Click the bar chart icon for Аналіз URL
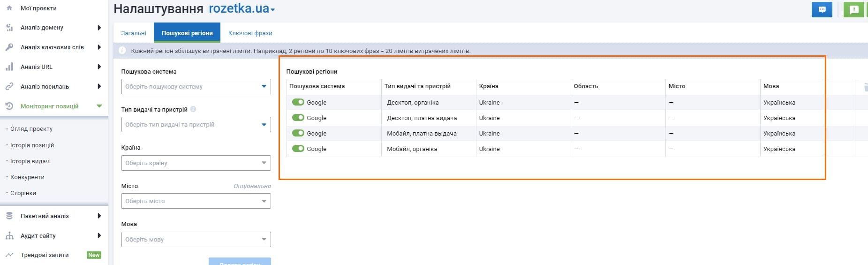This screenshot has height=265, width=868. (9, 67)
